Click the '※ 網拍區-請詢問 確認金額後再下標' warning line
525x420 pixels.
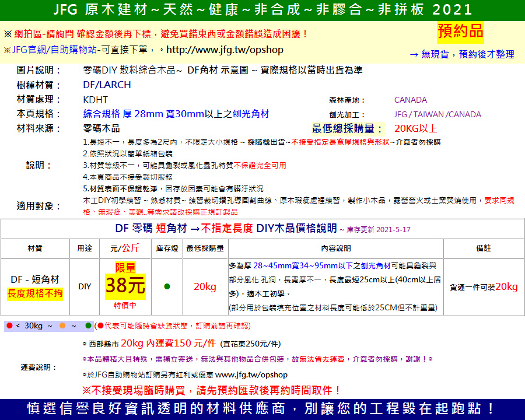tap(156, 34)
